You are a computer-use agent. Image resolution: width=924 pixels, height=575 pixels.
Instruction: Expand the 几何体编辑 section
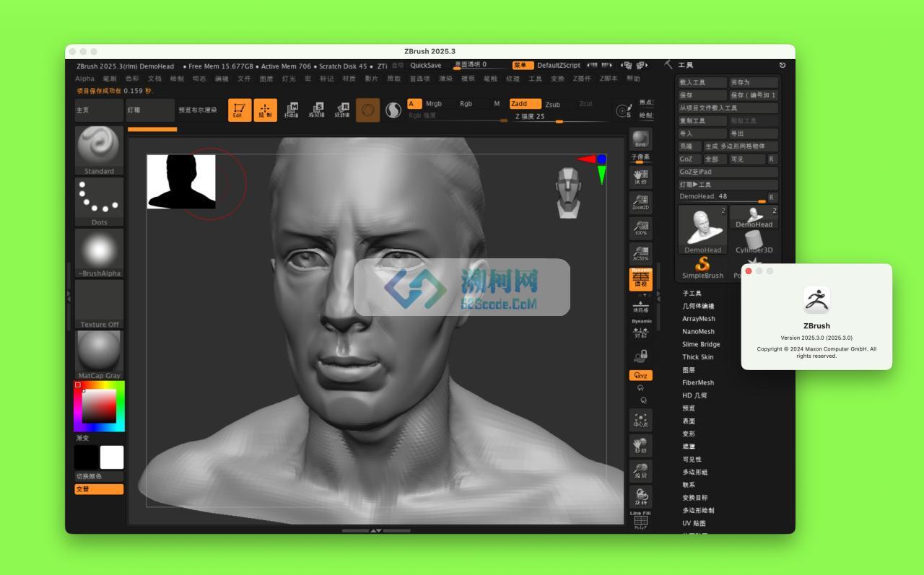click(x=699, y=306)
